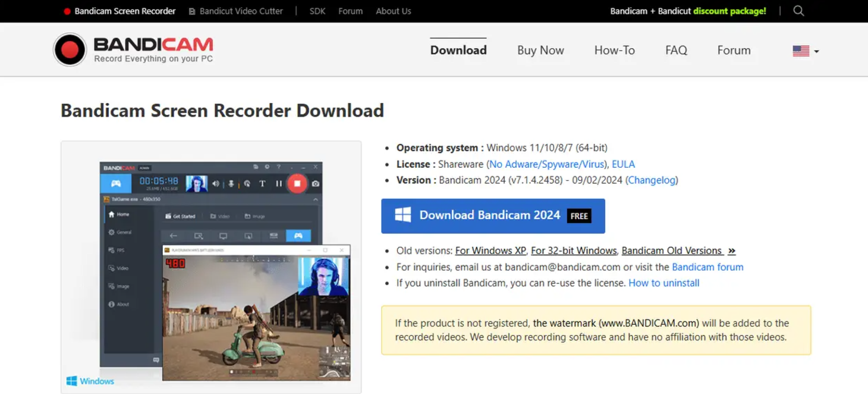Click the pause icon in screenshot
This screenshot has width=868, height=394.
(x=278, y=184)
